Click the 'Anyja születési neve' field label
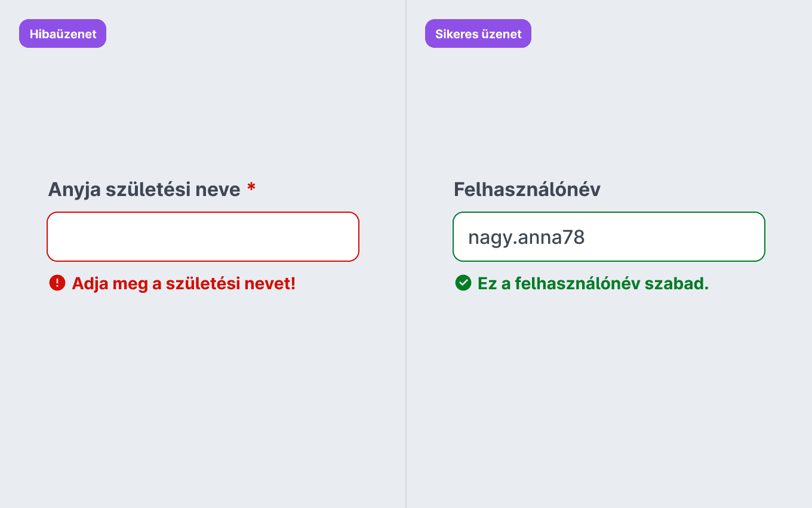The image size is (812, 508). [144, 190]
